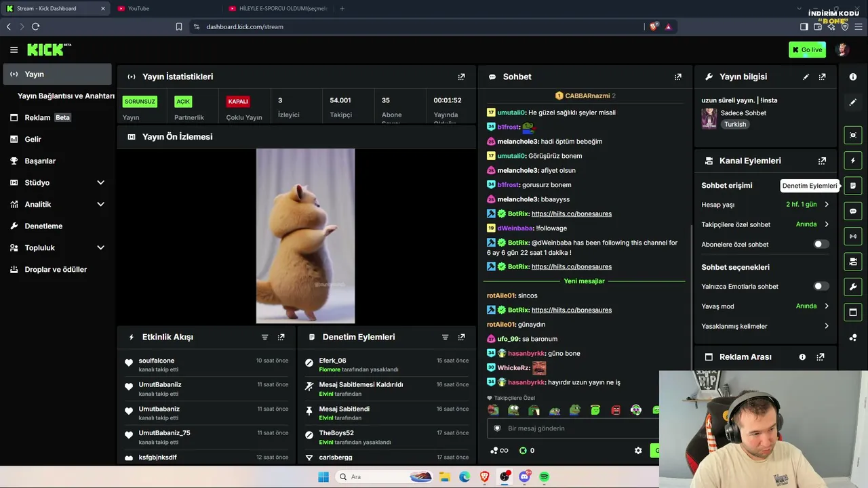This screenshot has height=488, width=868.
Task: Click the chat message input field
Action: coord(573,428)
